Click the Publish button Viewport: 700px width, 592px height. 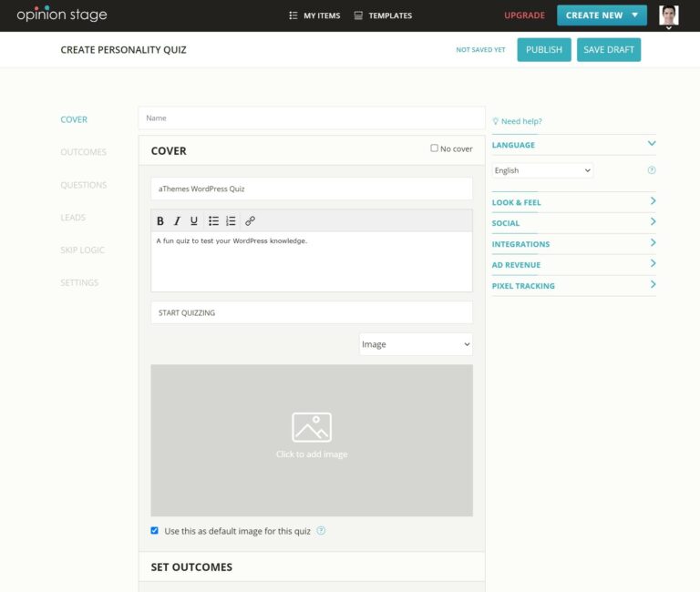(x=544, y=49)
